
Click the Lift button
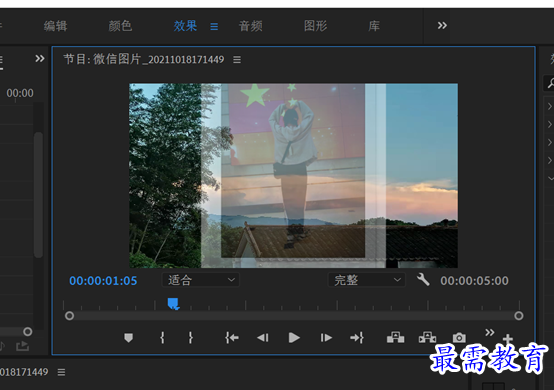coord(395,337)
